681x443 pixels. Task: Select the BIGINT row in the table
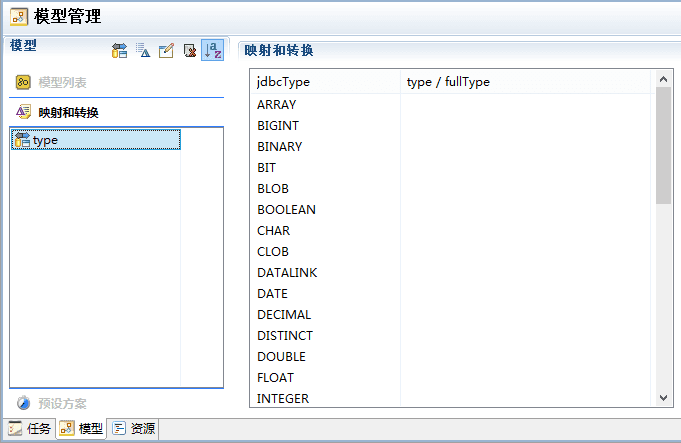coord(278,126)
